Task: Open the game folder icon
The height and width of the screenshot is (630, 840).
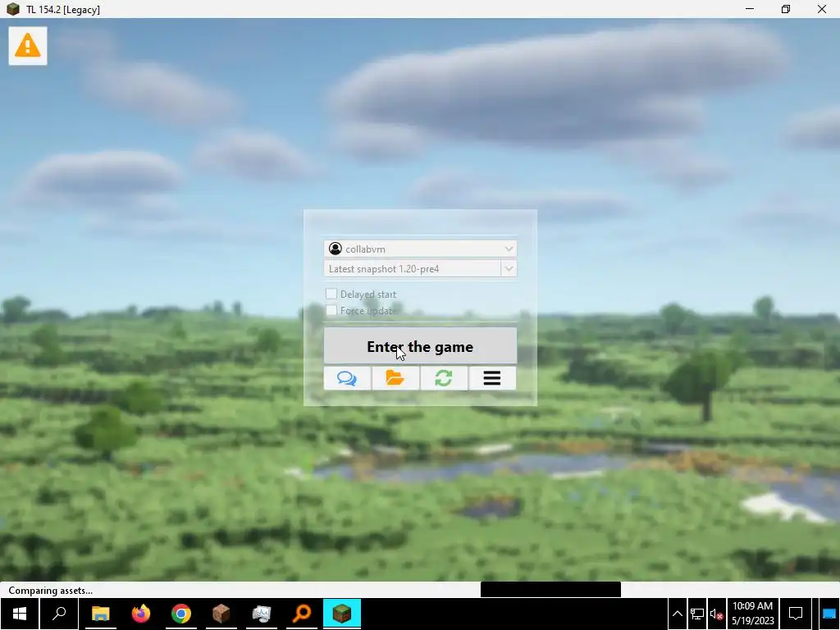Action: pos(395,378)
